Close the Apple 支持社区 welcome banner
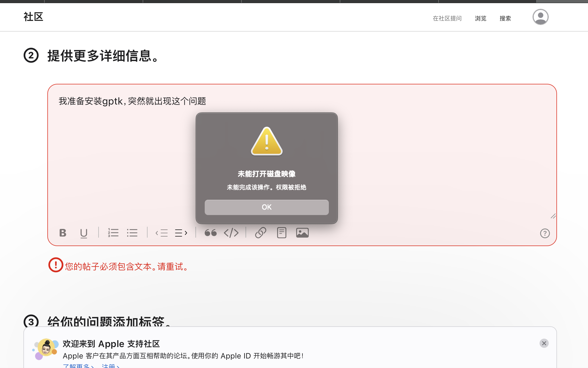This screenshot has height=368, width=588. 544,343
